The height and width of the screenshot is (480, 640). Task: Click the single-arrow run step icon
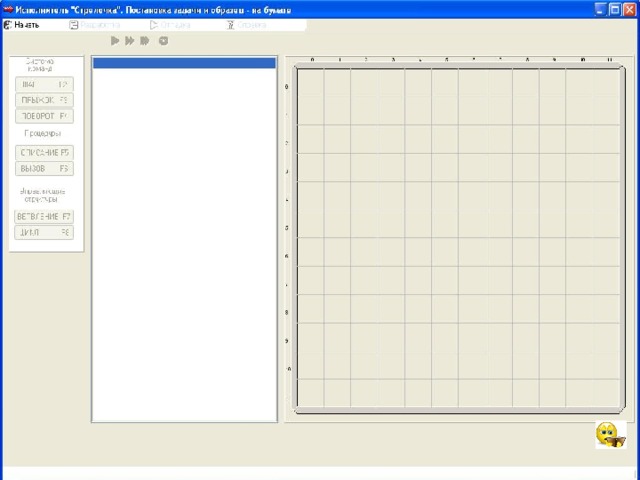115,40
